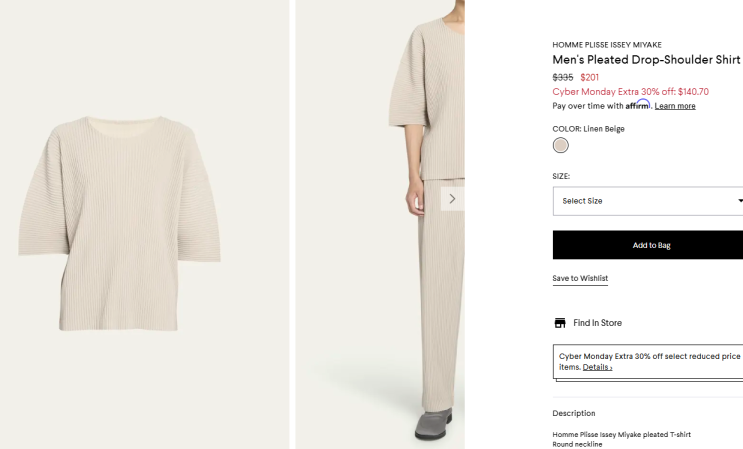
Task: Click the crossed-out $335 original price
Action: (563, 77)
